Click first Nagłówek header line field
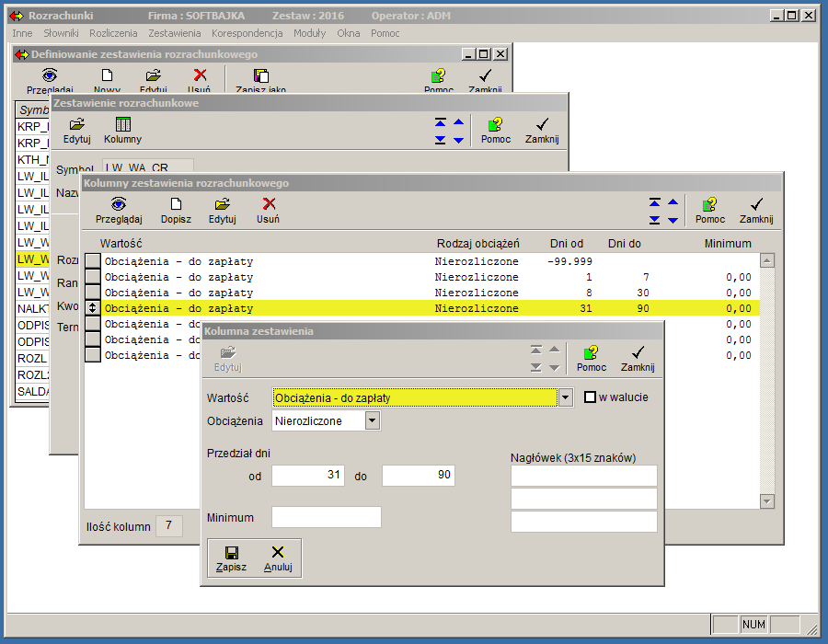Image resolution: width=828 pixels, height=644 pixels. tap(583, 476)
